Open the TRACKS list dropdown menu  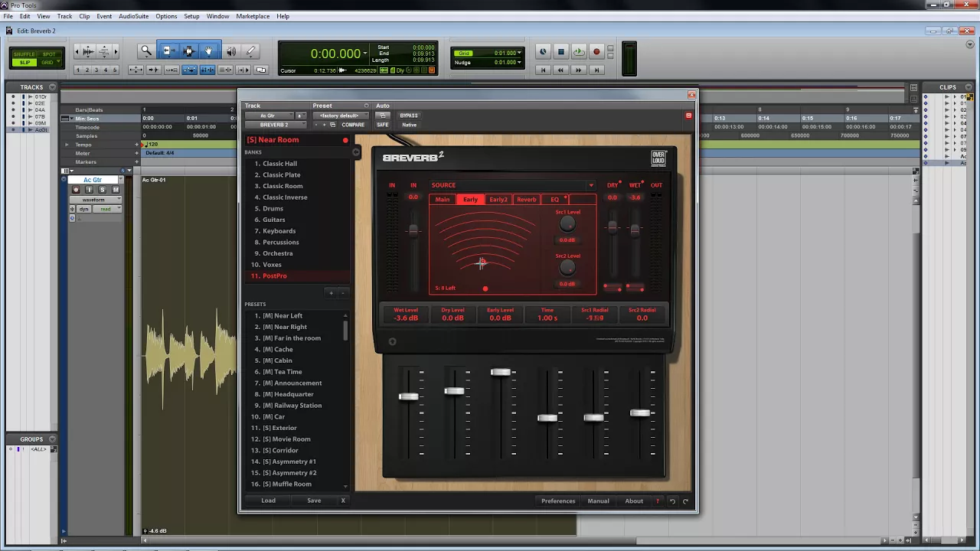52,87
